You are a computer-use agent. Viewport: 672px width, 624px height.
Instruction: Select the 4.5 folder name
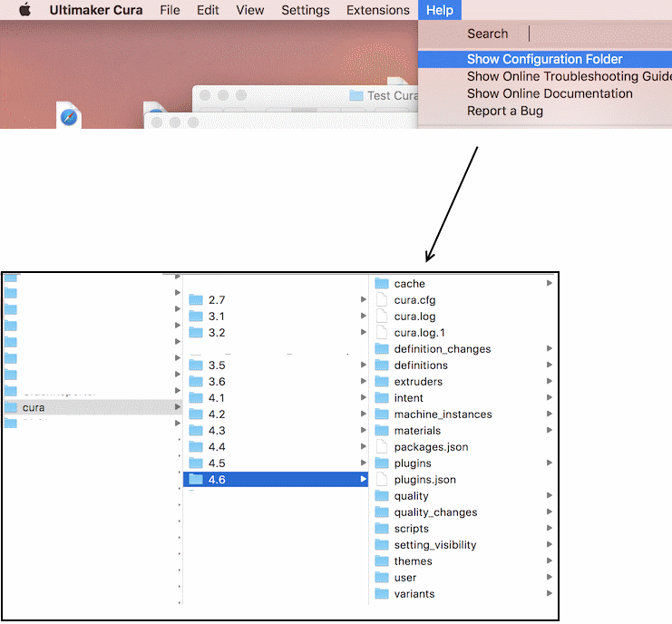[217, 463]
